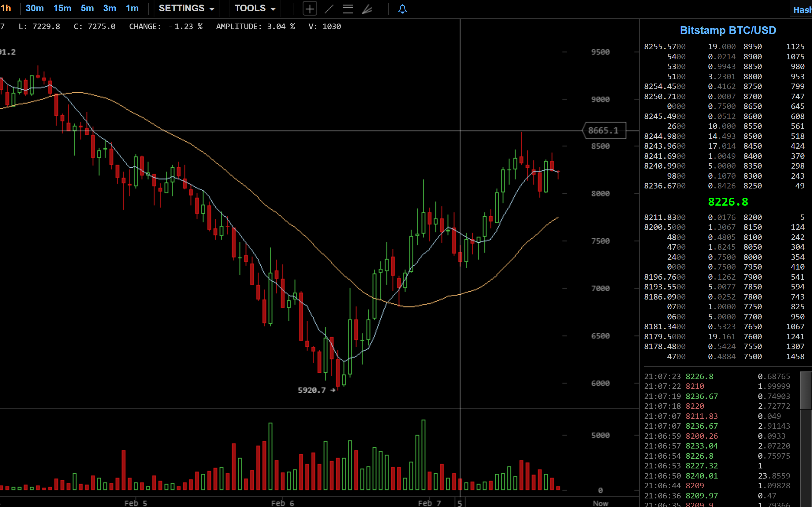Viewport: 812px width, 507px height.
Task: Select the trend line drawing tool
Action: (329, 9)
